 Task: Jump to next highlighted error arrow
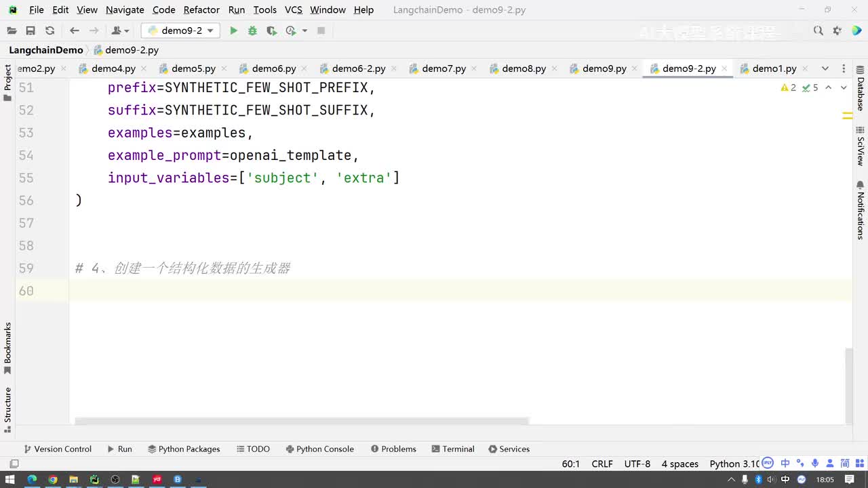(844, 87)
